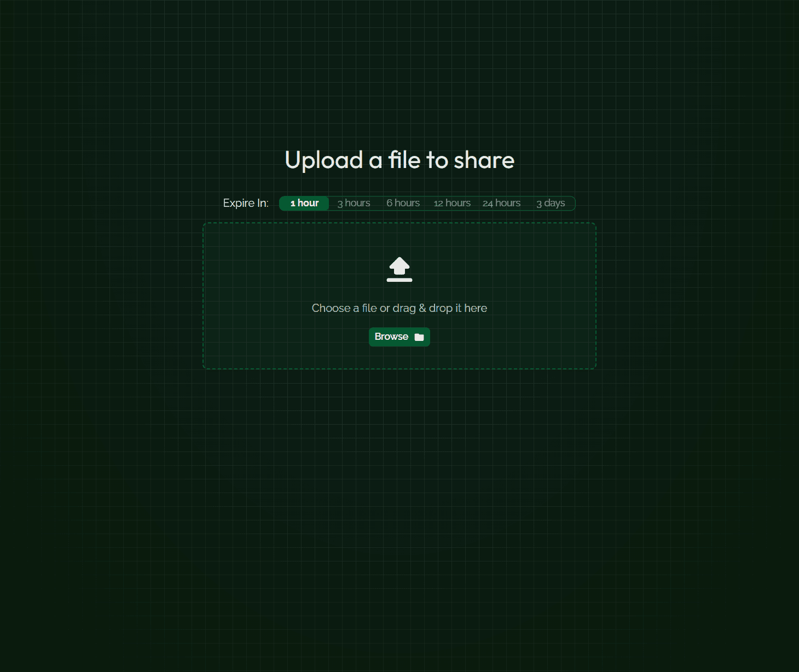Viewport: 799px width, 672px height.
Task: Click the Expire In label
Action: [246, 203]
